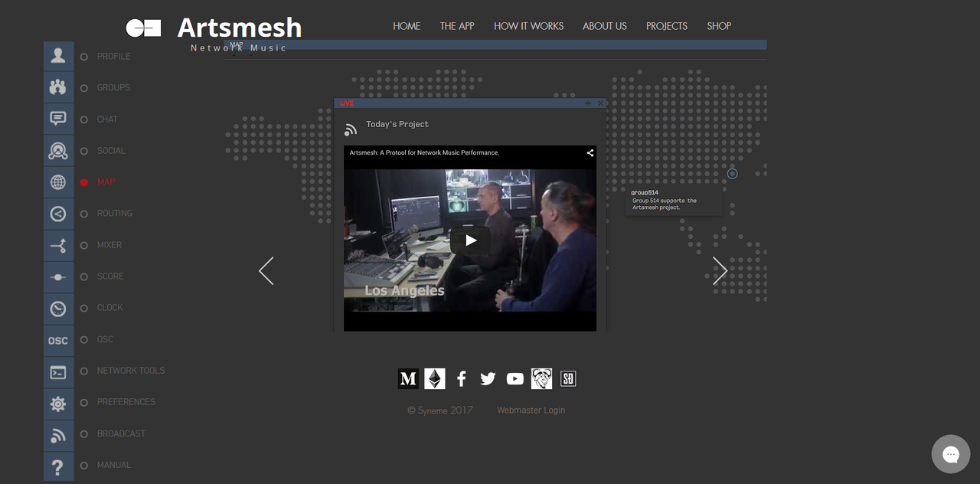Image resolution: width=980 pixels, height=484 pixels.
Task: Open the Score sidebar icon
Action: tap(58, 276)
